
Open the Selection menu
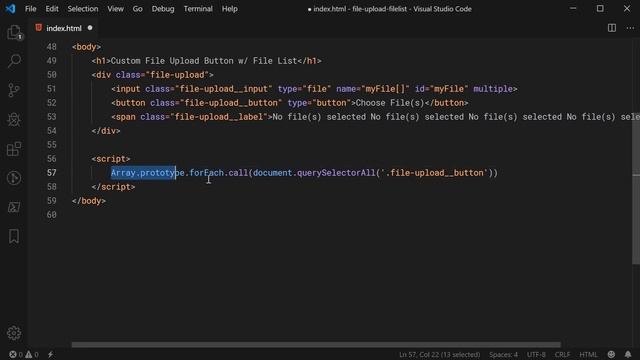pyautogui.click(x=83, y=9)
